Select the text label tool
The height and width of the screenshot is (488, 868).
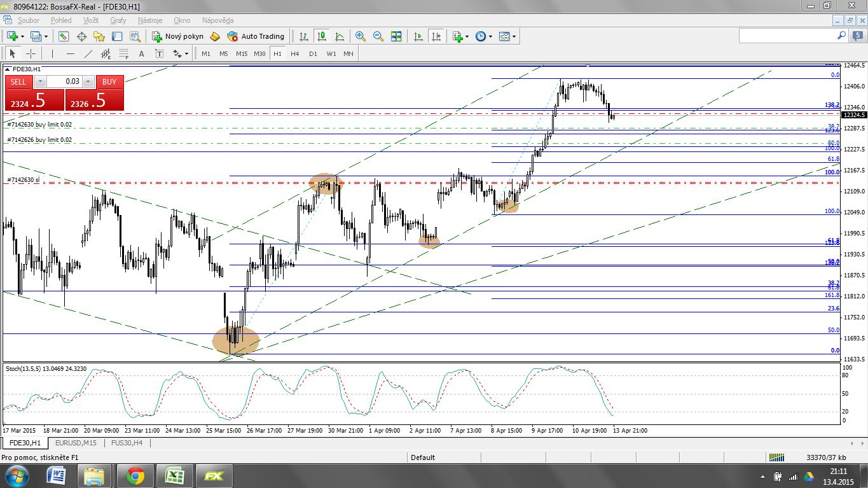(x=159, y=53)
